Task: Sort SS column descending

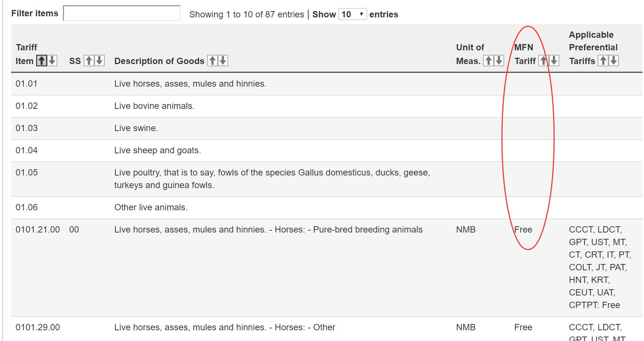Action: coord(99,61)
